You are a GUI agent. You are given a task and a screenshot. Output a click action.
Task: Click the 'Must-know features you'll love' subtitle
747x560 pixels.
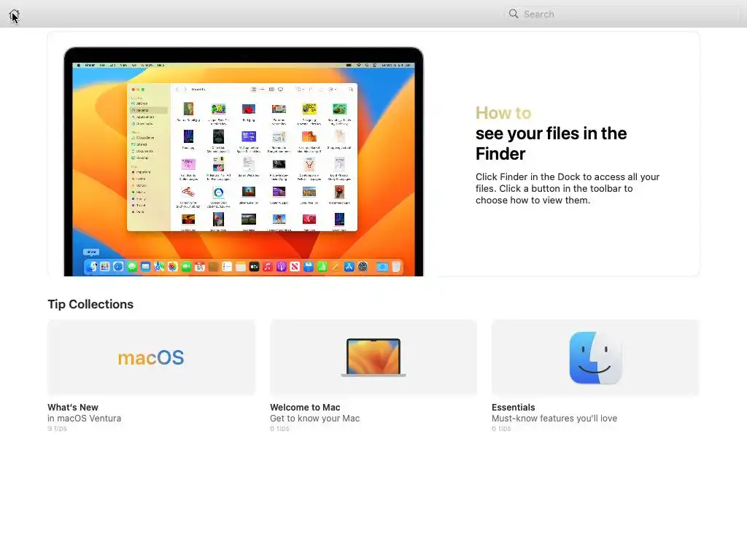[554, 418]
